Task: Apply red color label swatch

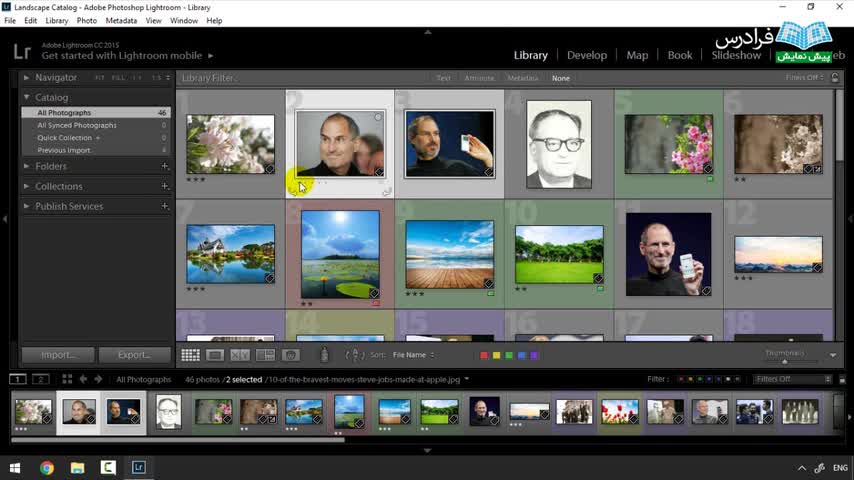Action: point(484,355)
